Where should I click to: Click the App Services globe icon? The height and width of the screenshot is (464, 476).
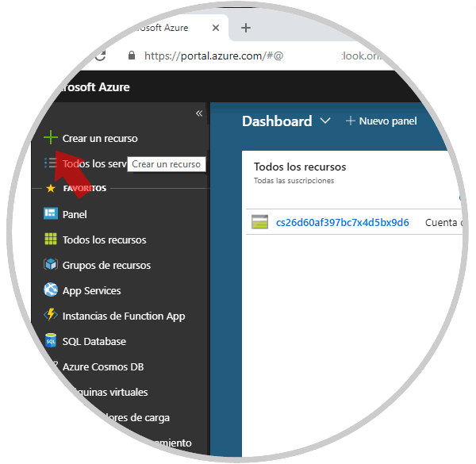pyautogui.click(x=51, y=290)
